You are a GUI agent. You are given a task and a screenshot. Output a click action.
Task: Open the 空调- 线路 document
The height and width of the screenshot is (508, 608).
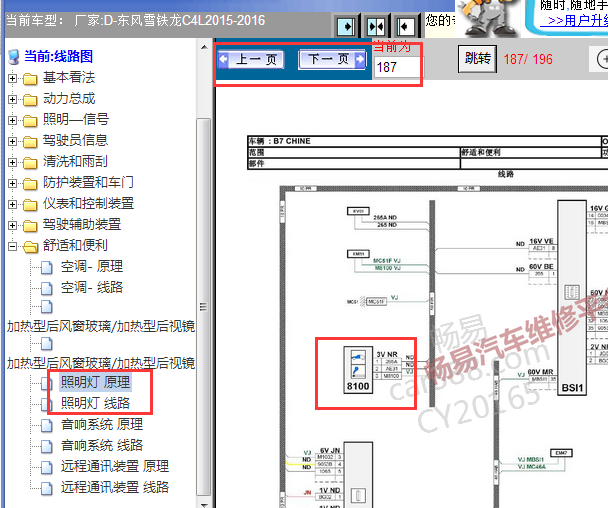click(x=92, y=287)
